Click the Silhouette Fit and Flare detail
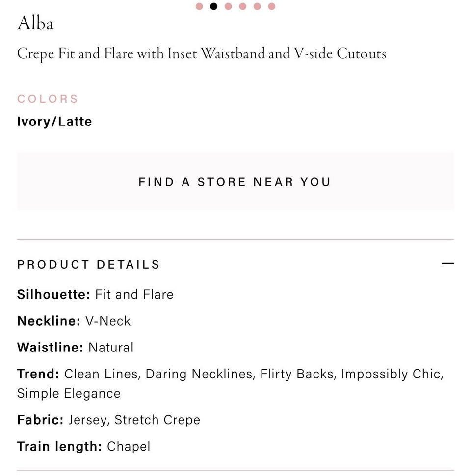This screenshot has width=471, height=476. (x=95, y=294)
